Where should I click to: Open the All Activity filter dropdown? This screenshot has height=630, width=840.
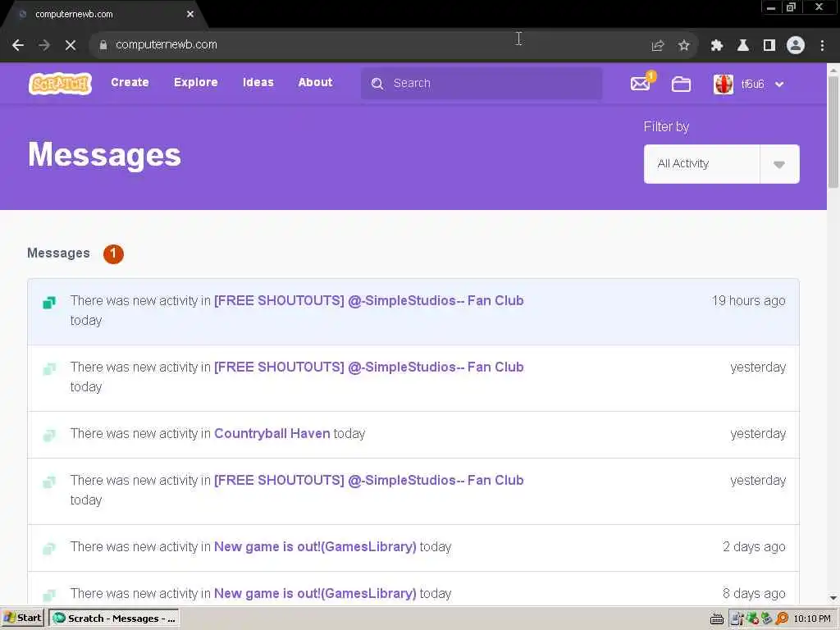click(721, 164)
